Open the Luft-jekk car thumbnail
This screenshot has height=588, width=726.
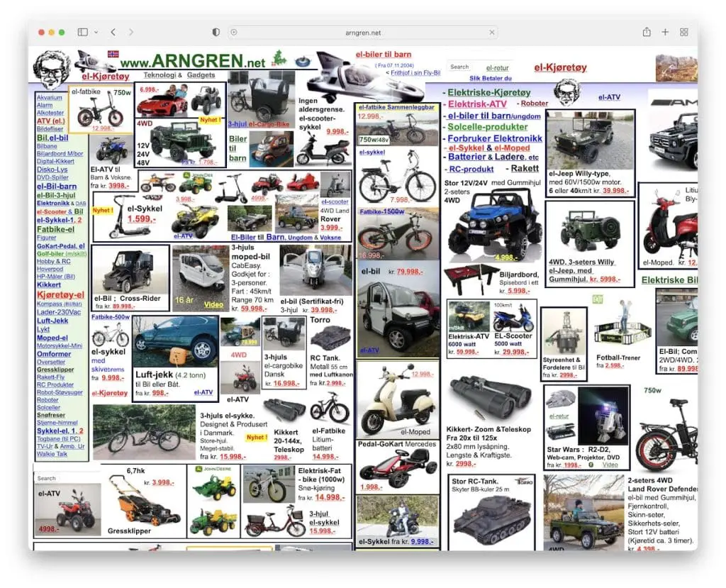(175, 342)
